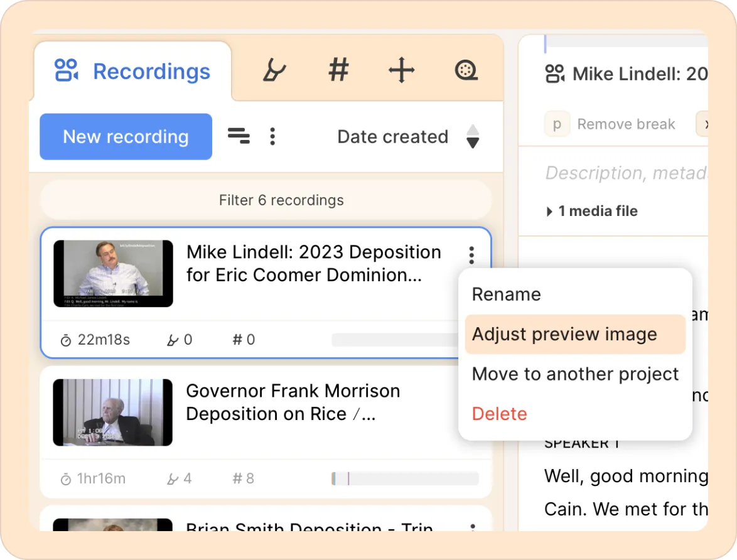737x560 pixels.
Task: Select Mike Lindell: 2023 Deposition title
Action: 313,263
